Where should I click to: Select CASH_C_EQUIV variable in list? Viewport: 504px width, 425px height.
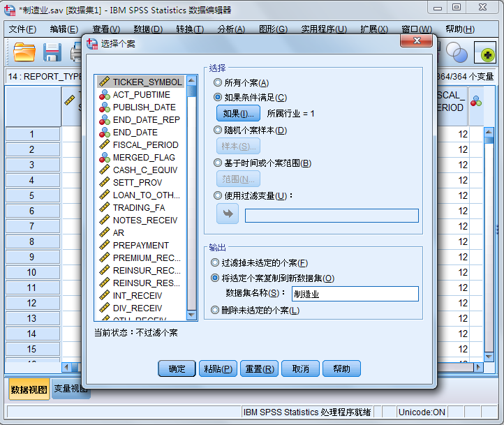pyautogui.click(x=140, y=170)
